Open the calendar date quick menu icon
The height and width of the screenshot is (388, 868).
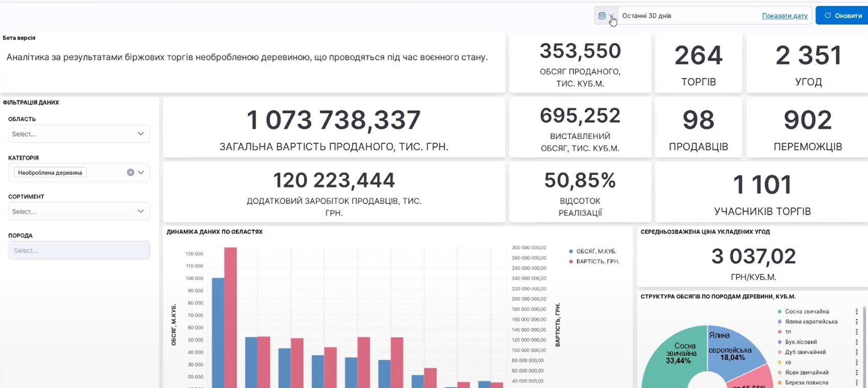point(606,16)
